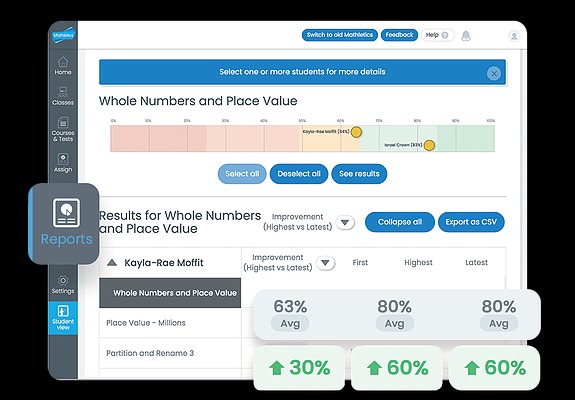Screen dimensions: 575x400
Task: Open Courses & Tests section
Action: coord(63,129)
